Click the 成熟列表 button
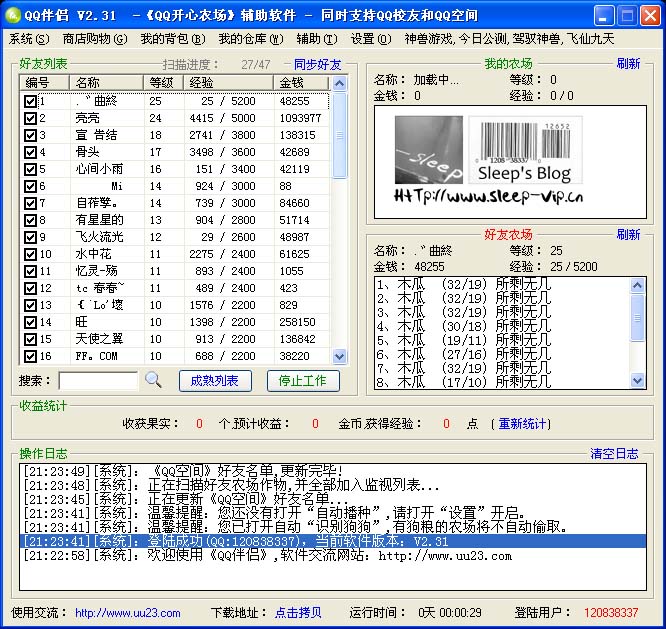This screenshot has width=666, height=629. pyautogui.click(x=215, y=381)
